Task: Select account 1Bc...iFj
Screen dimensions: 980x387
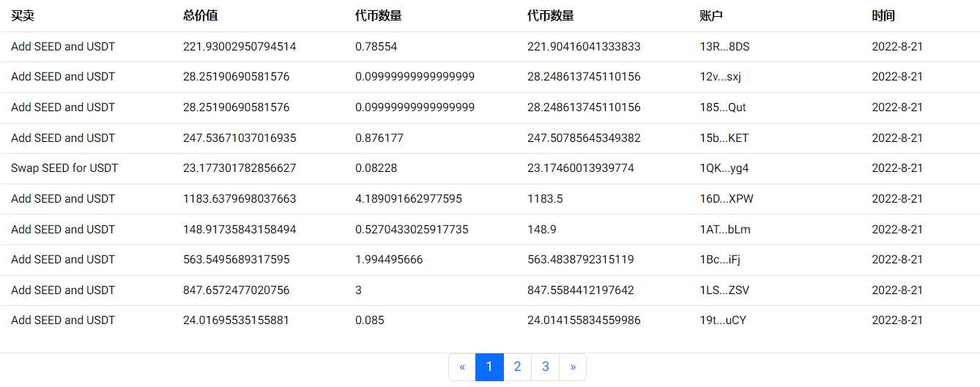Action: pyautogui.click(x=720, y=260)
